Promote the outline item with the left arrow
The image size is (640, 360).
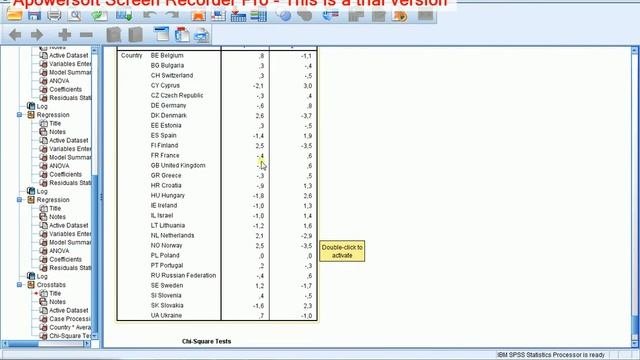point(15,35)
